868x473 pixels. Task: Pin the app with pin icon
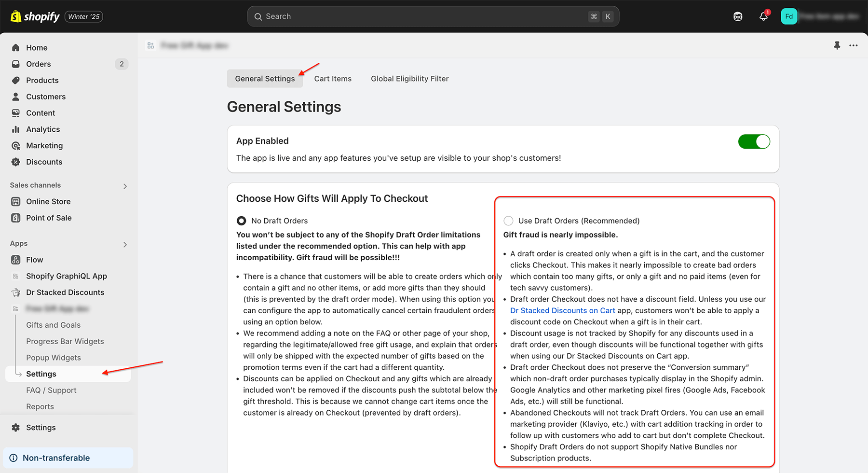[x=837, y=45]
